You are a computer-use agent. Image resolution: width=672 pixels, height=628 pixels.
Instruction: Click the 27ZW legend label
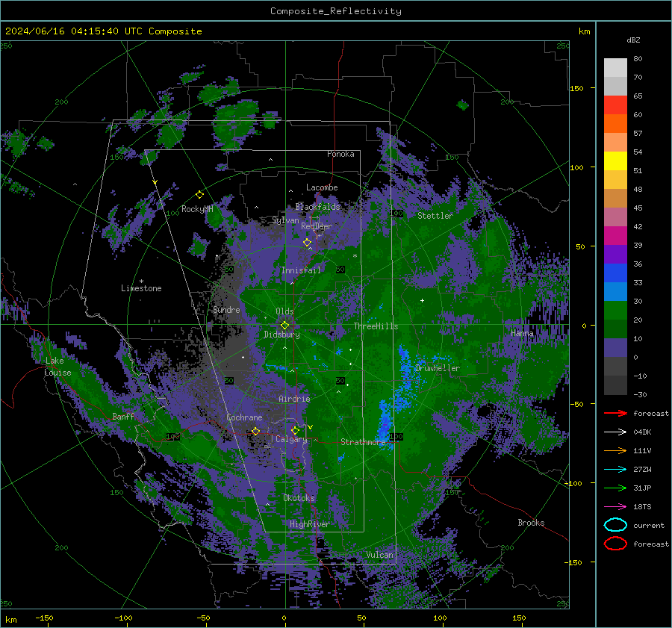point(642,470)
